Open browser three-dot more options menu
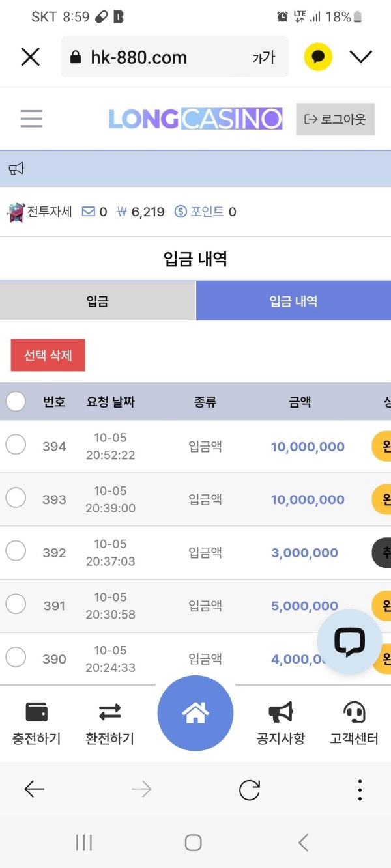The height and width of the screenshot is (868, 391). pos(360,790)
